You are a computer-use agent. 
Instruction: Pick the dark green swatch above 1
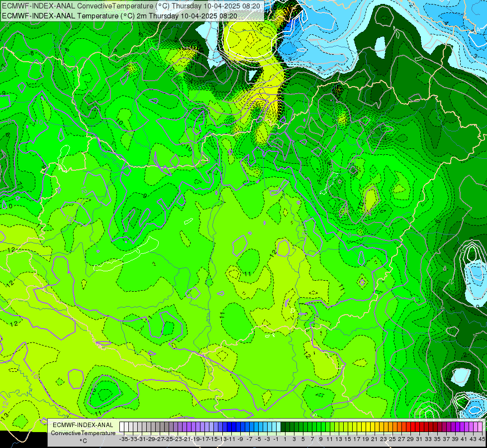pos(283,427)
